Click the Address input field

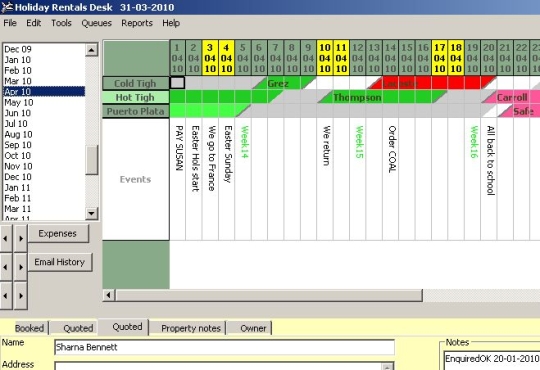pos(225,366)
